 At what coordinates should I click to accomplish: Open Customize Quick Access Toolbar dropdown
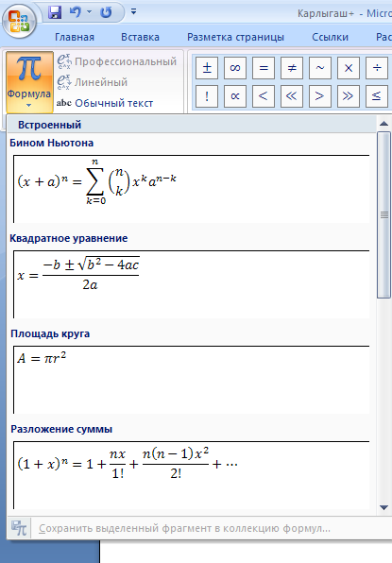[133, 12]
